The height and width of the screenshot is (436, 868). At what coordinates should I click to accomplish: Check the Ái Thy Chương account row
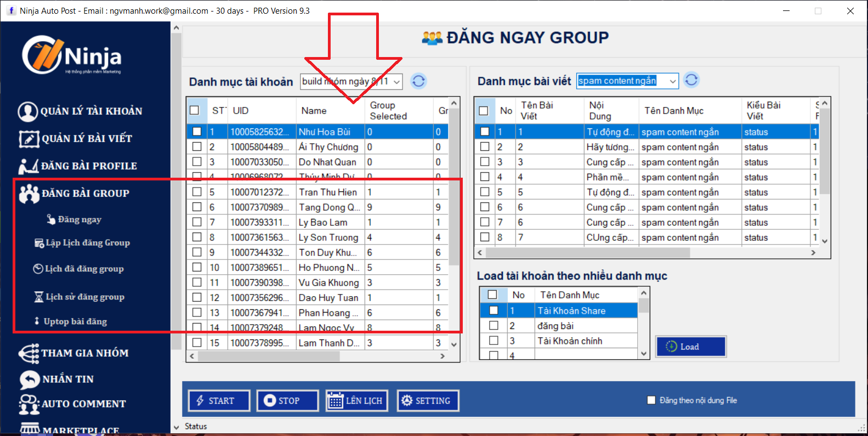coord(197,147)
